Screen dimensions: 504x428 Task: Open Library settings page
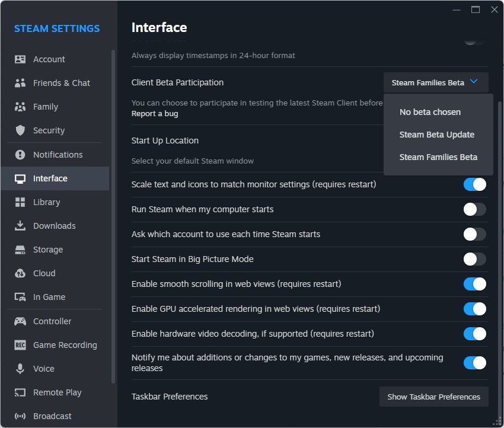[x=47, y=202]
